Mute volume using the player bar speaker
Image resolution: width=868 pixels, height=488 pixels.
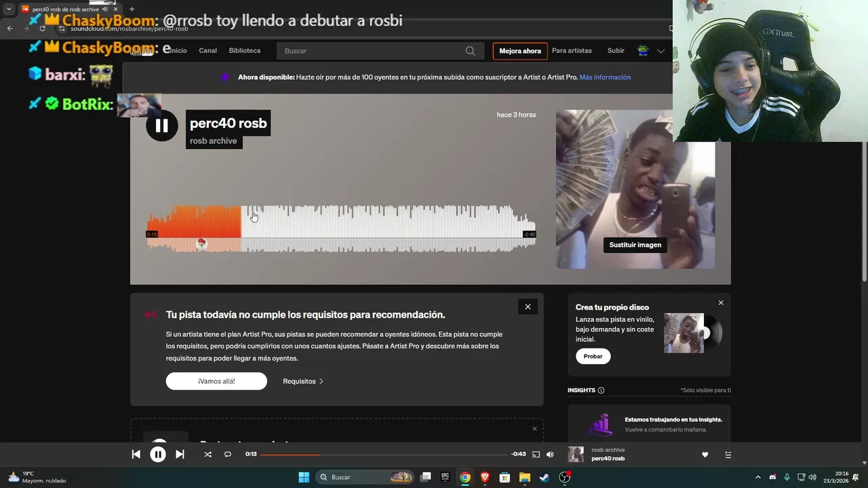coord(550,455)
